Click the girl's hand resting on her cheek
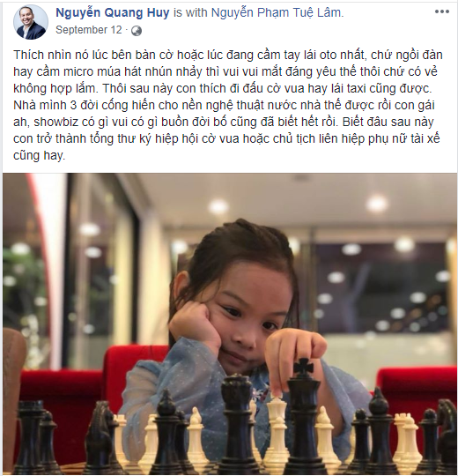 click(195, 326)
